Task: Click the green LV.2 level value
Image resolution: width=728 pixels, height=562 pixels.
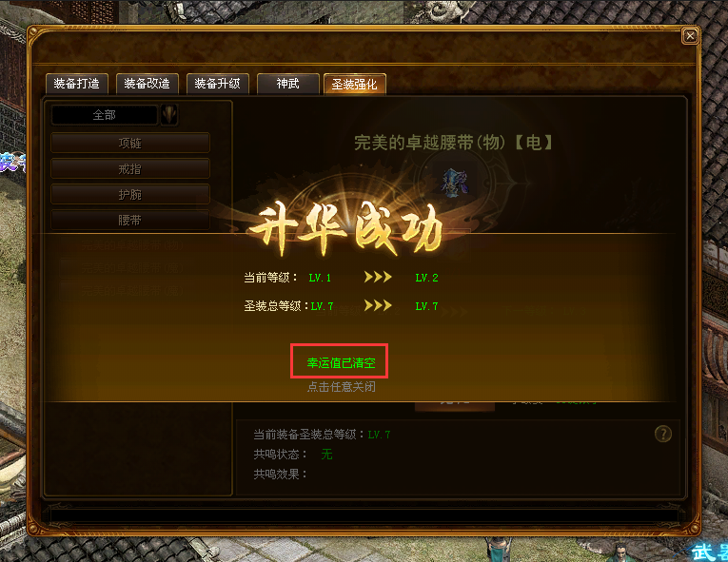Action: (x=426, y=278)
